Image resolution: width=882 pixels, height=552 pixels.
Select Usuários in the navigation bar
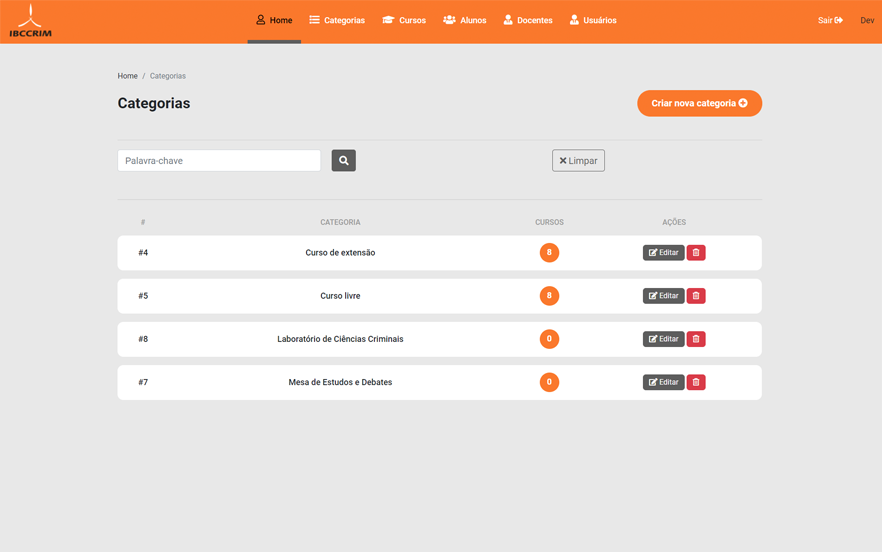[593, 20]
